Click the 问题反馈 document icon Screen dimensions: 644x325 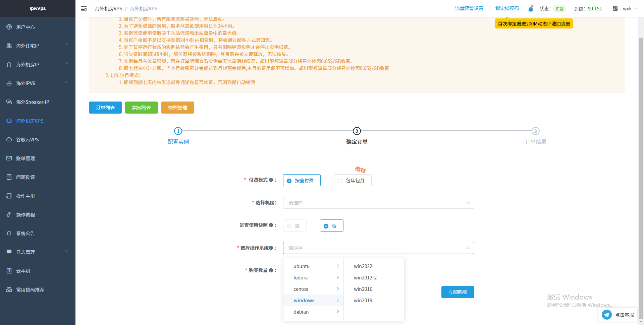pyautogui.click(x=9, y=177)
